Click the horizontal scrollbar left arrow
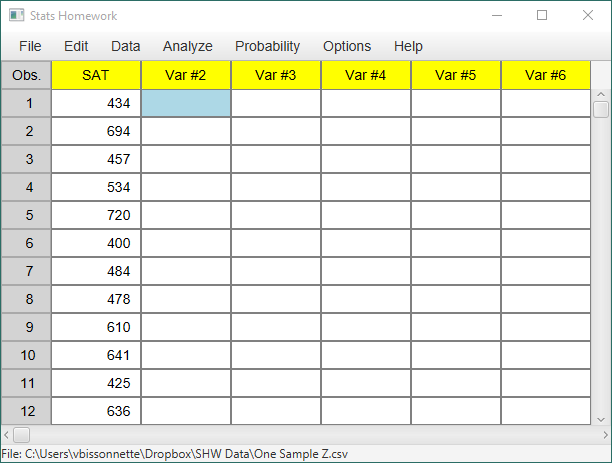This screenshot has width=612, height=463. (6, 435)
